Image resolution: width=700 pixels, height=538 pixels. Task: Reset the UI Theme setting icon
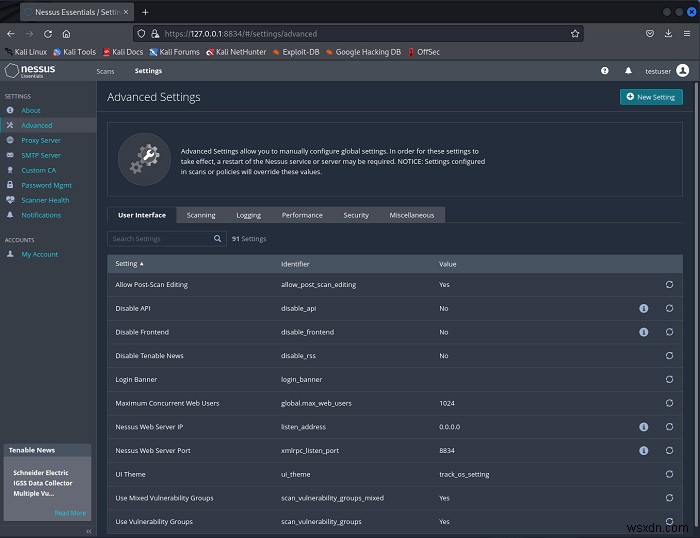669,474
